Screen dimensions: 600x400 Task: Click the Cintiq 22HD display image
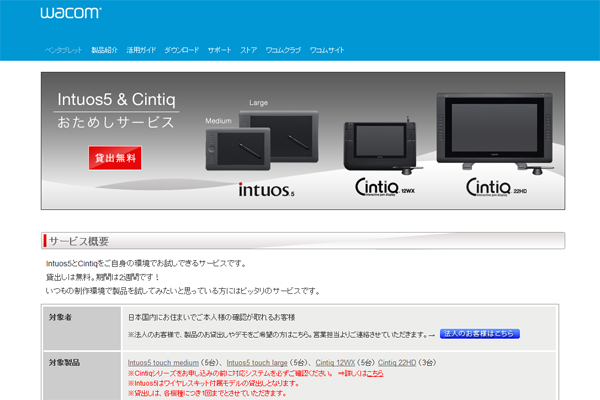tap(495, 132)
